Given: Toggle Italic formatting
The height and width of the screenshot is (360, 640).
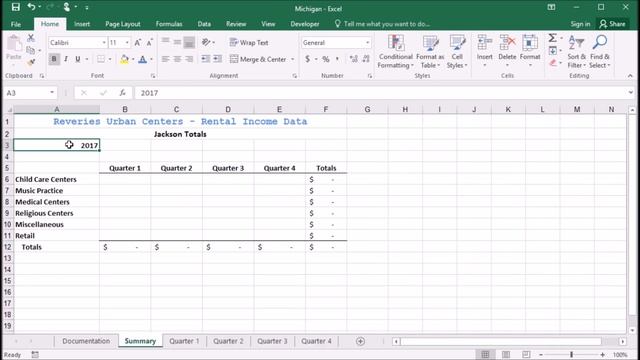Looking at the screenshot, I should 66,59.
